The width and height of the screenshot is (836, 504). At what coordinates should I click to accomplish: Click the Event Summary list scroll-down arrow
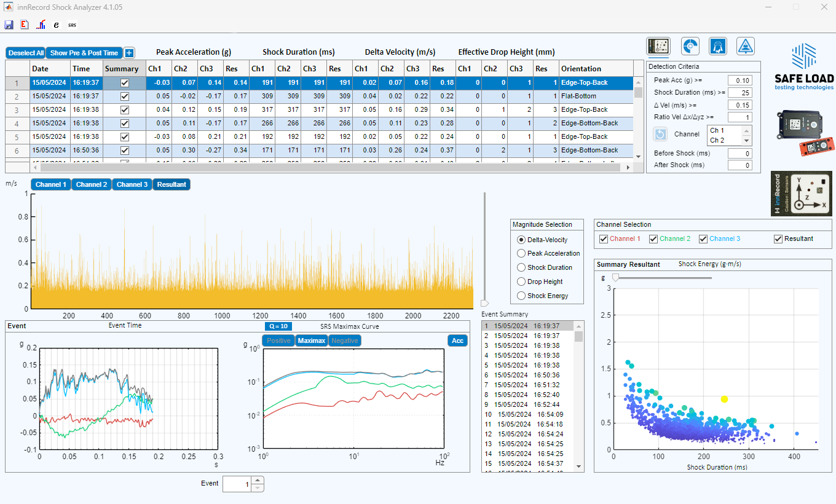(578, 467)
